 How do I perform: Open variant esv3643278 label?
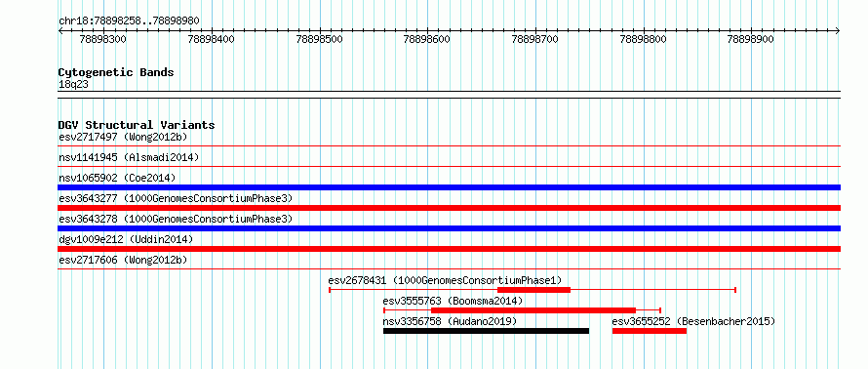tap(175, 219)
